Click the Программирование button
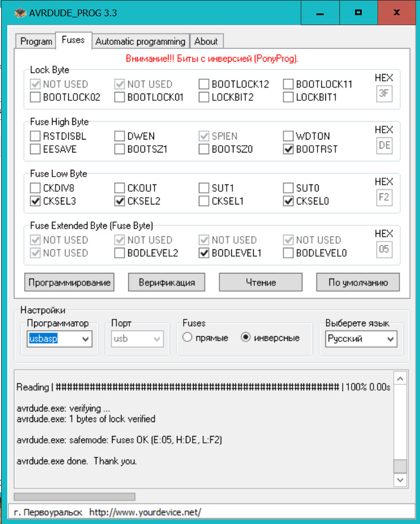This screenshot has width=420, height=524. (x=69, y=282)
